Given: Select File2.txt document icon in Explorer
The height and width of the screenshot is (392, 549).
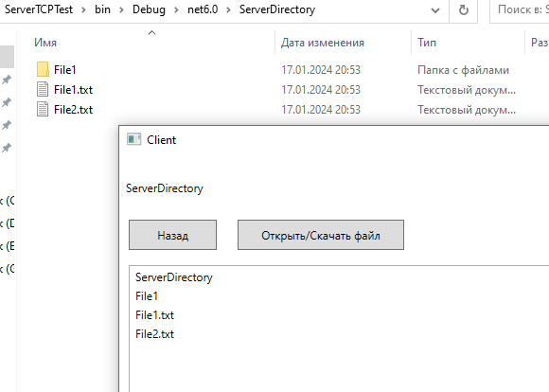Looking at the screenshot, I should point(43,109).
